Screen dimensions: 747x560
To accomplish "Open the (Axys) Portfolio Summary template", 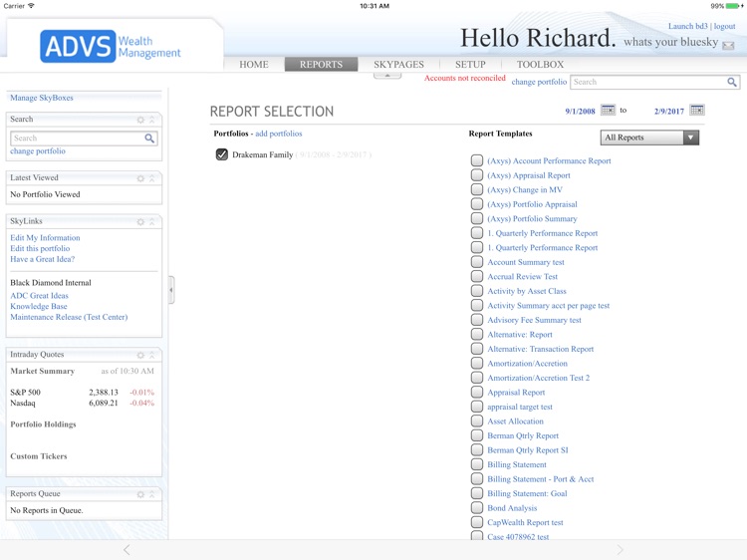I will tap(532, 219).
